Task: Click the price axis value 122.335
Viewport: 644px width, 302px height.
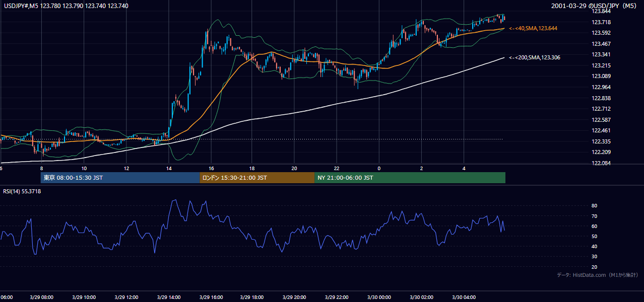Action: pos(601,142)
